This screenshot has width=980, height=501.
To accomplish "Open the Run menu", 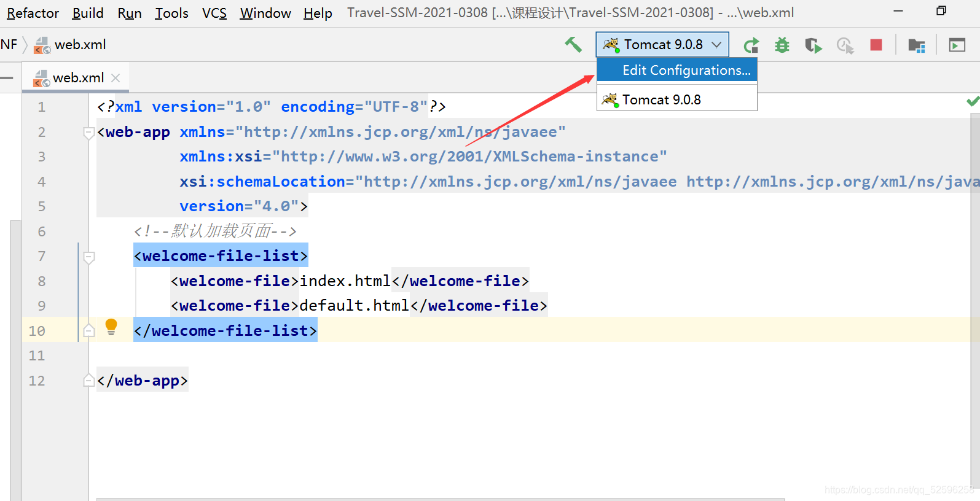I will (130, 13).
